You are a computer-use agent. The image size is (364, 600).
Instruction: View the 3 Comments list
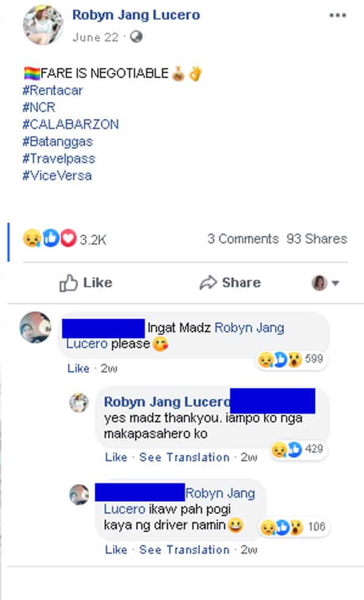[243, 239]
